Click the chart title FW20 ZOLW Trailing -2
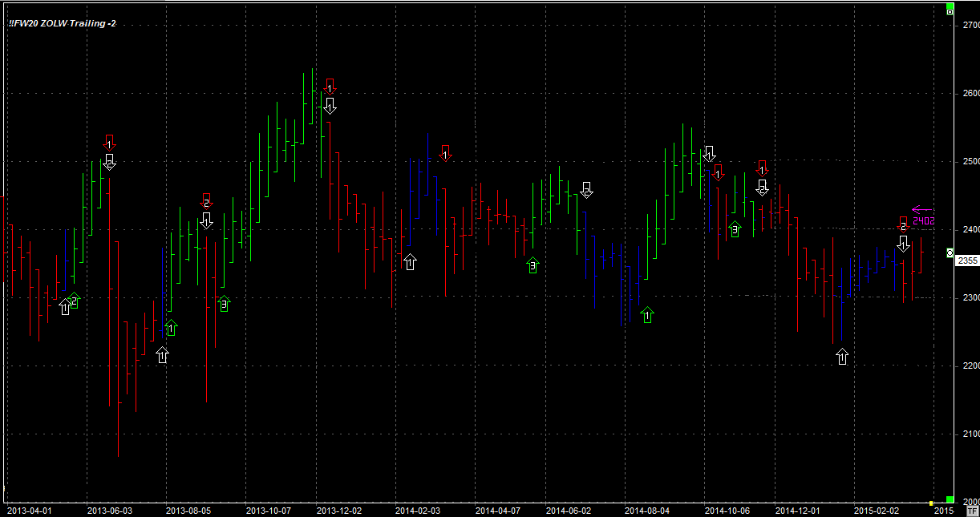The height and width of the screenshot is (517, 980). coord(63,24)
